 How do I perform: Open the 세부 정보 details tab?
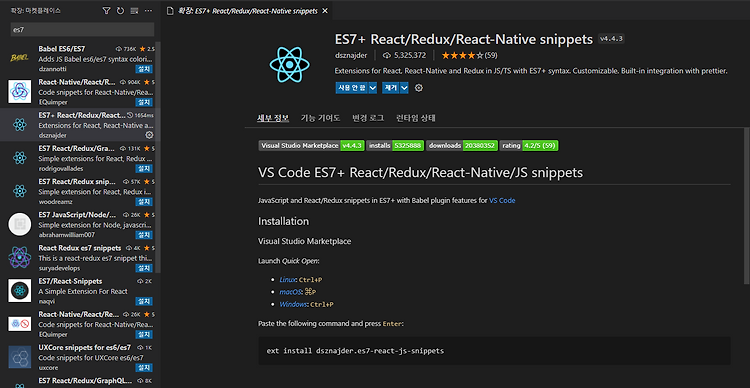273,118
